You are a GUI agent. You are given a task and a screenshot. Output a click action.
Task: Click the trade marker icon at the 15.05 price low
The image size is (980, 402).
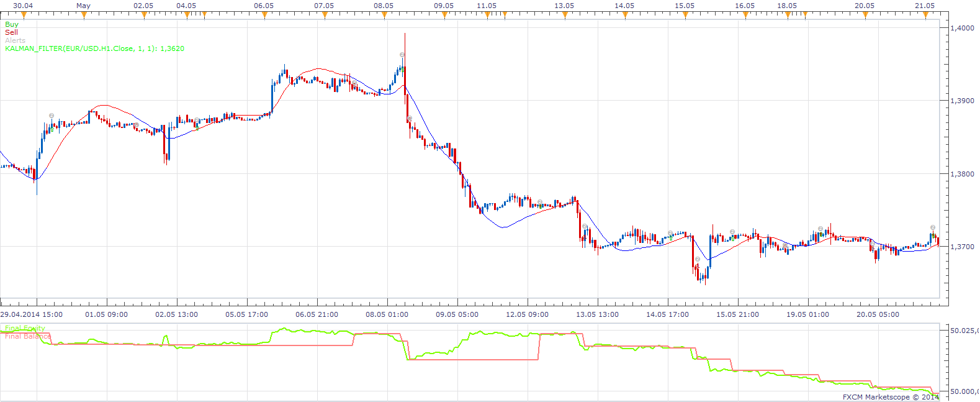click(x=698, y=259)
